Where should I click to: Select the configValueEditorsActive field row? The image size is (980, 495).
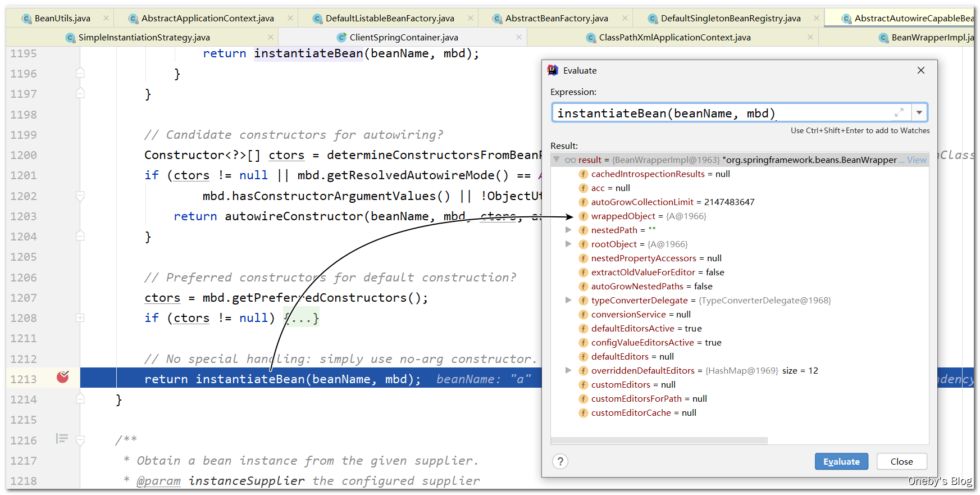click(740, 342)
